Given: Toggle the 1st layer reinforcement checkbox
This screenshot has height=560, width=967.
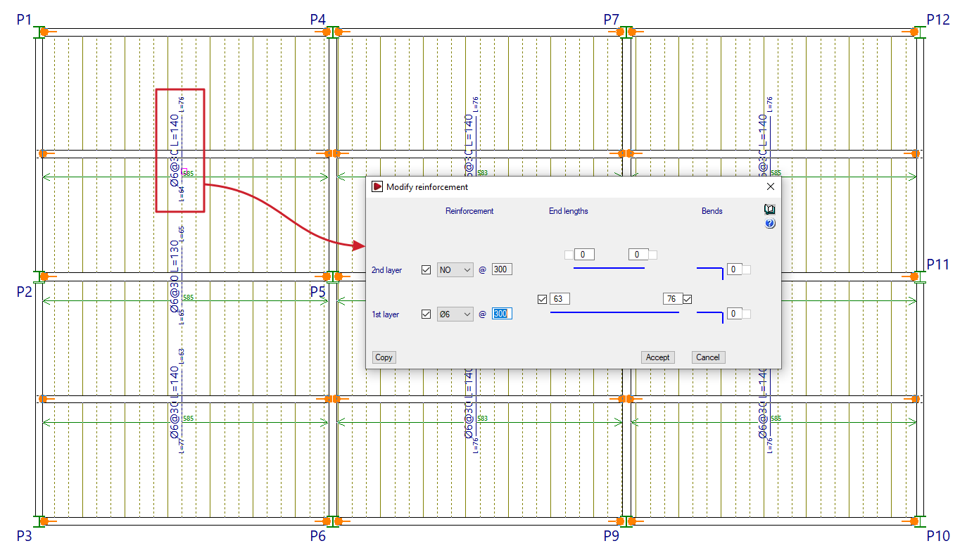Looking at the screenshot, I should (426, 314).
